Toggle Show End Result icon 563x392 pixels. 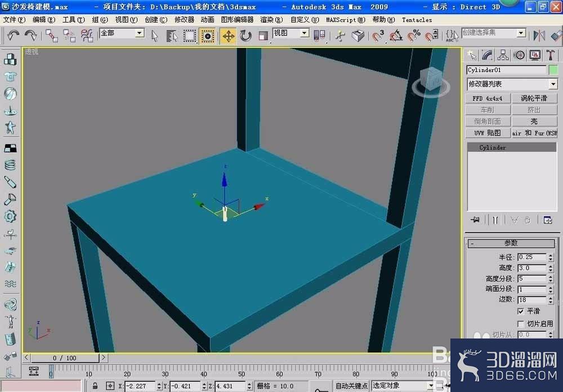[495, 220]
